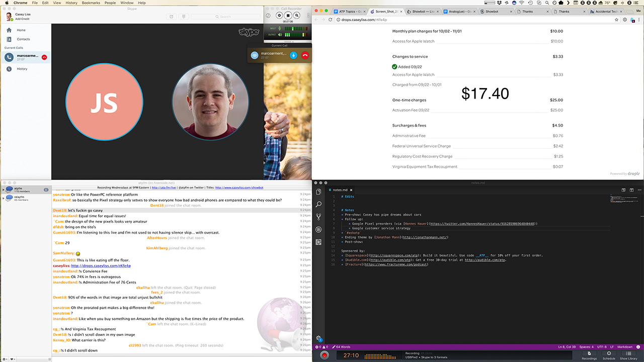Expand the relayfm channel disclosure triangle
Image resolution: width=644 pixels, height=362 pixels.
4,198
